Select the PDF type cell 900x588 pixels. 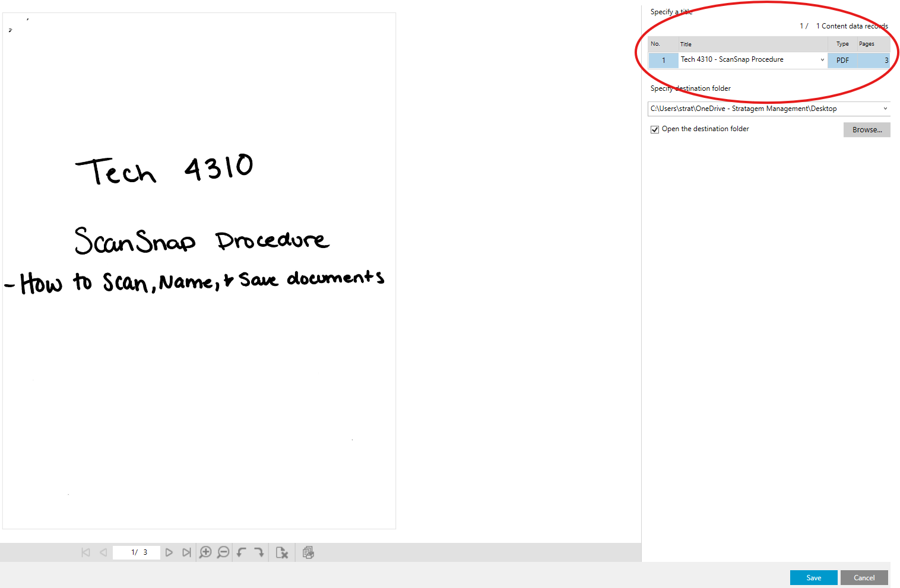pyautogui.click(x=842, y=61)
